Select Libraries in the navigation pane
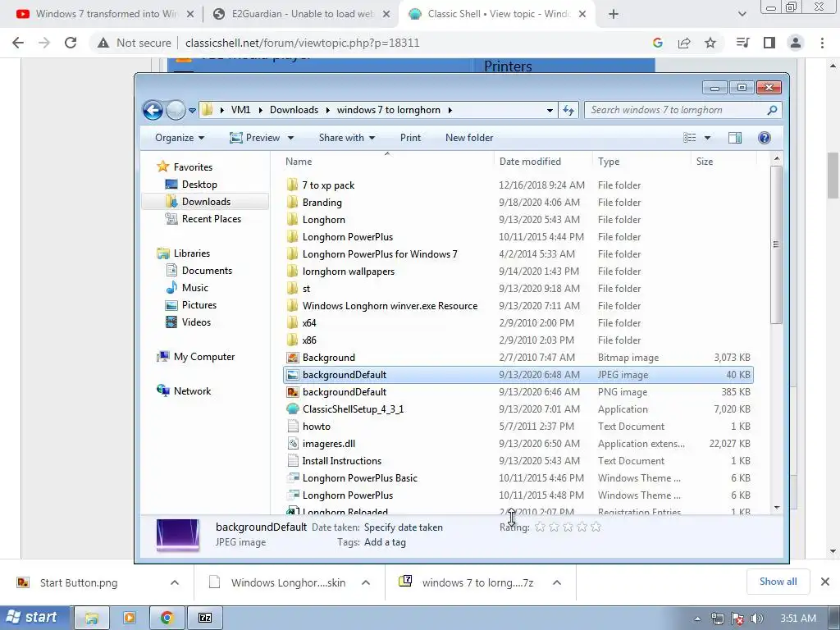Viewport: 840px width, 630px height. pos(192,253)
